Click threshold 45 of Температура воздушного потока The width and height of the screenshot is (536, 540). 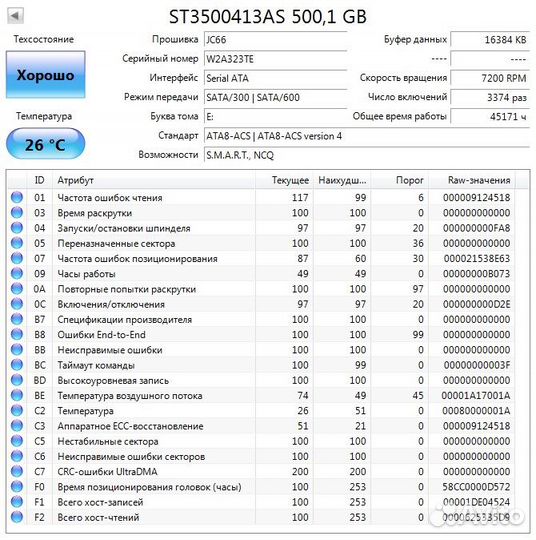(x=418, y=396)
